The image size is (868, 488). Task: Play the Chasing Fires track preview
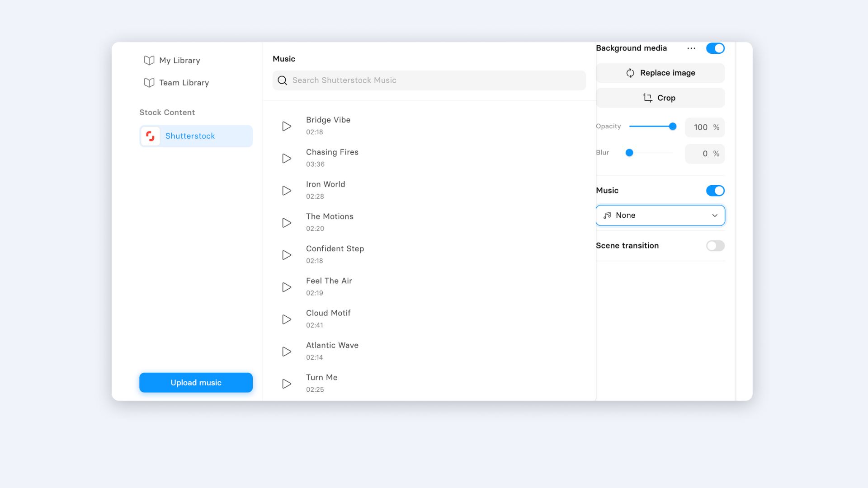click(287, 159)
